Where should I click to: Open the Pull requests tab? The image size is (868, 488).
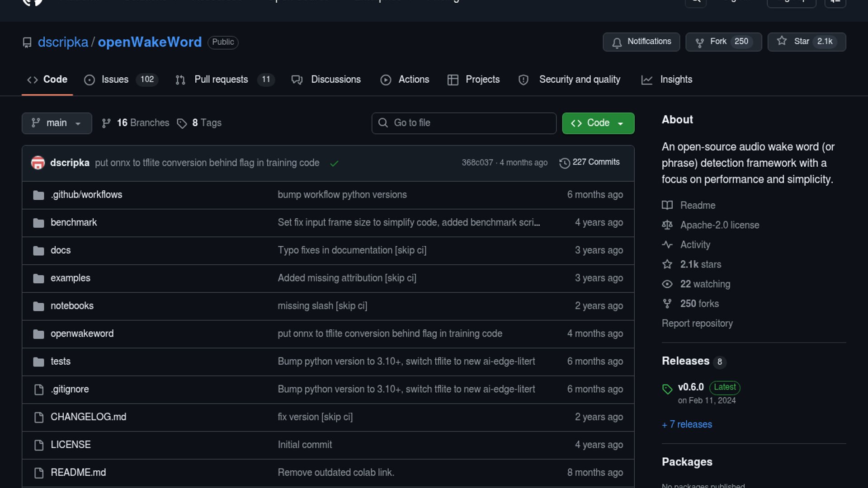[221, 80]
